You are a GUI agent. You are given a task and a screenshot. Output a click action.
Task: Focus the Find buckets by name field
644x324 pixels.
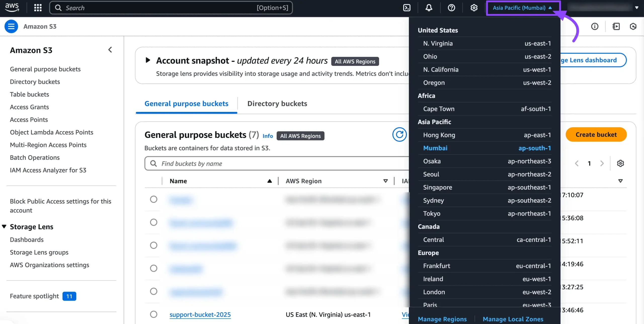[x=277, y=164]
